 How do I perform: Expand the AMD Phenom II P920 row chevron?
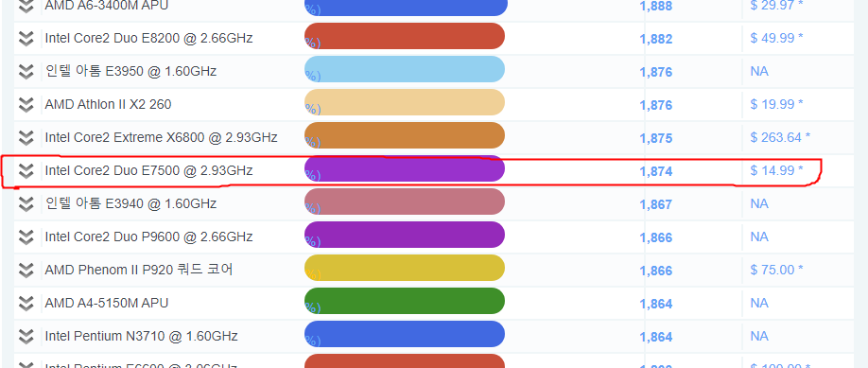click(26, 270)
